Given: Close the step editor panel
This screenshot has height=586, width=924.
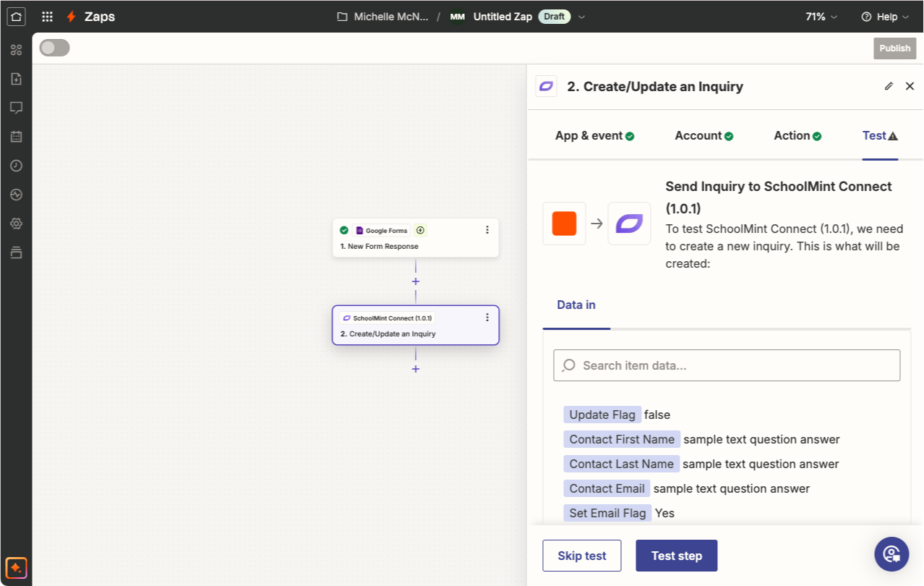Looking at the screenshot, I should pyautogui.click(x=910, y=86).
